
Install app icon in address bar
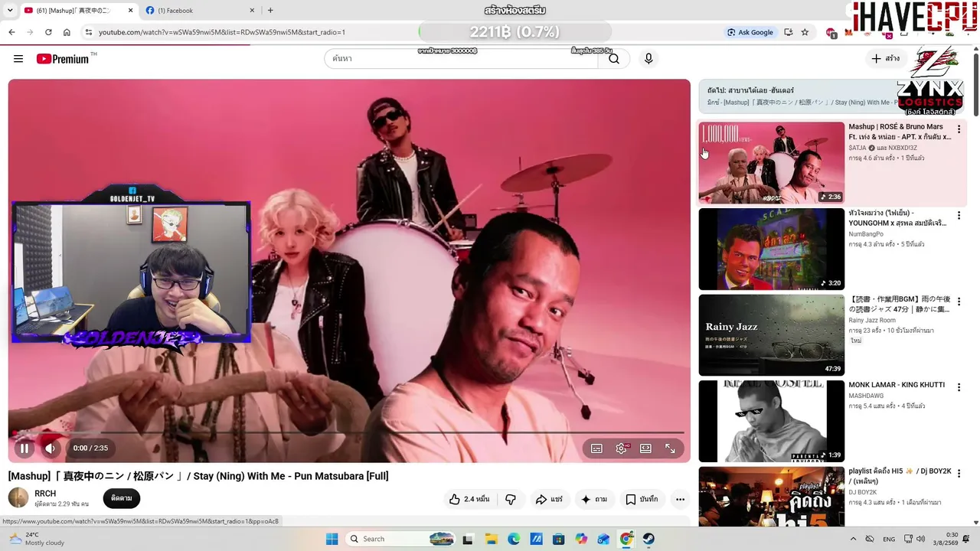click(x=788, y=32)
